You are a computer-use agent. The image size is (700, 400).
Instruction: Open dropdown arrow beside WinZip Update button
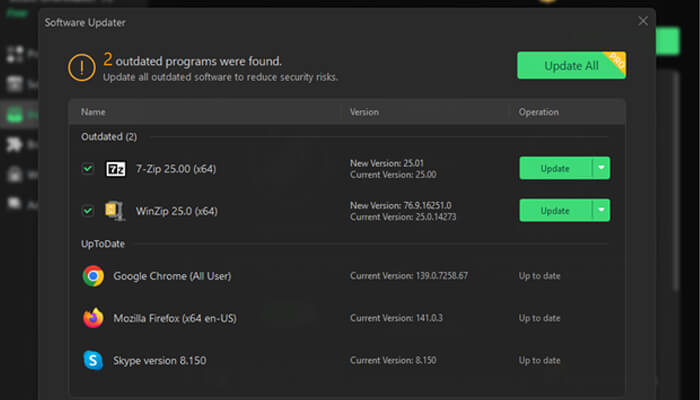click(601, 210)
